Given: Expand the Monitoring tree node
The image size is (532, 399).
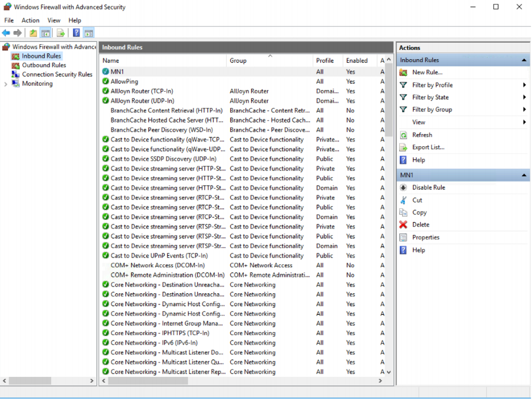Looking at the screenshot, I should pyautogui.click(x=5, y=84).
